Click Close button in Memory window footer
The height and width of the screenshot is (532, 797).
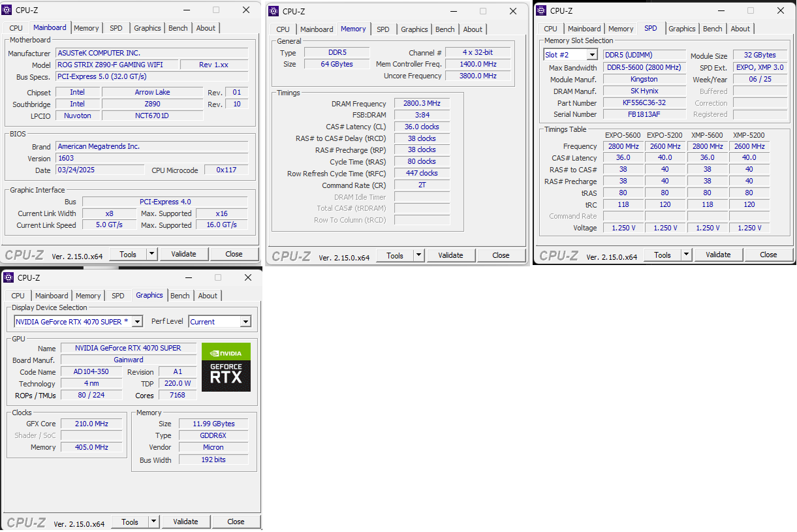(x=501, y=255)
